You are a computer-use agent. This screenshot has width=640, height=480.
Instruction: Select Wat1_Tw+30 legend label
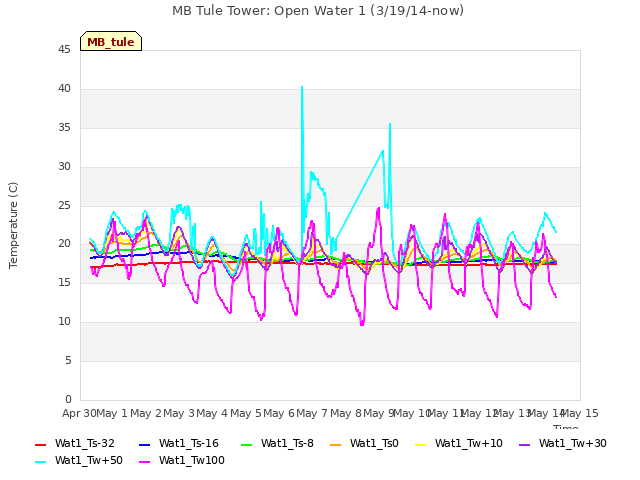573,443
